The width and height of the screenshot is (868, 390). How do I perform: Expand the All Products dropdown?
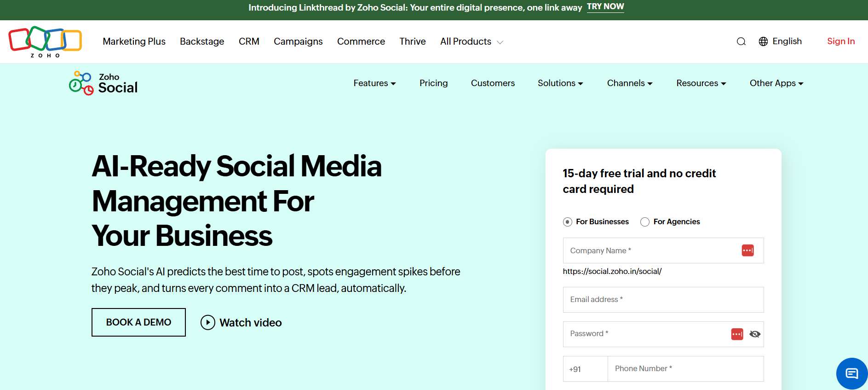471,41
